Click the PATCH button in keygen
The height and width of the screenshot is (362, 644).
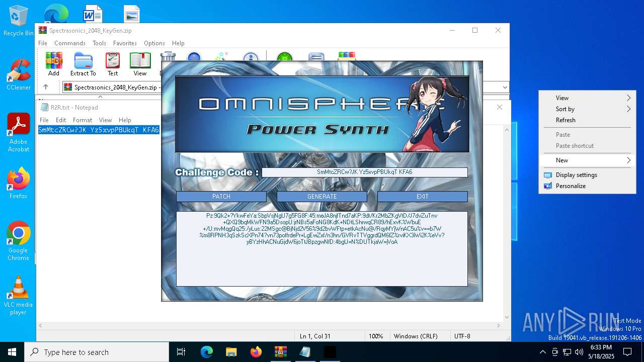point(221,197)
